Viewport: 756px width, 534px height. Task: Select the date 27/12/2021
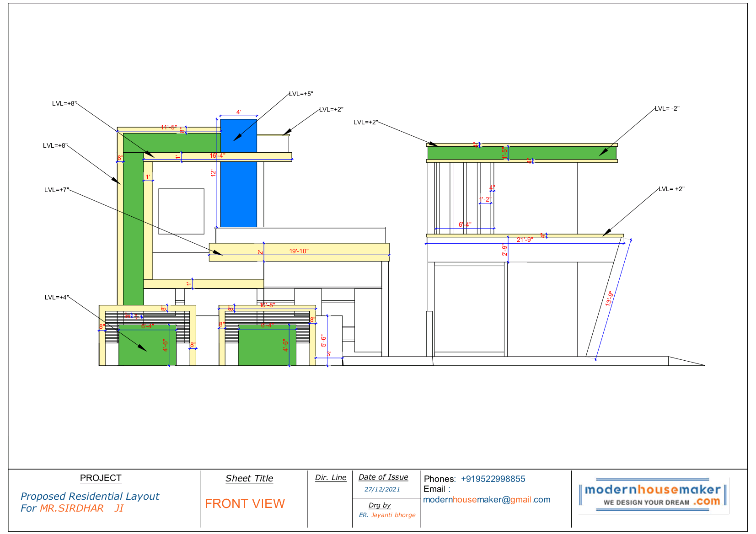point(382,489)
